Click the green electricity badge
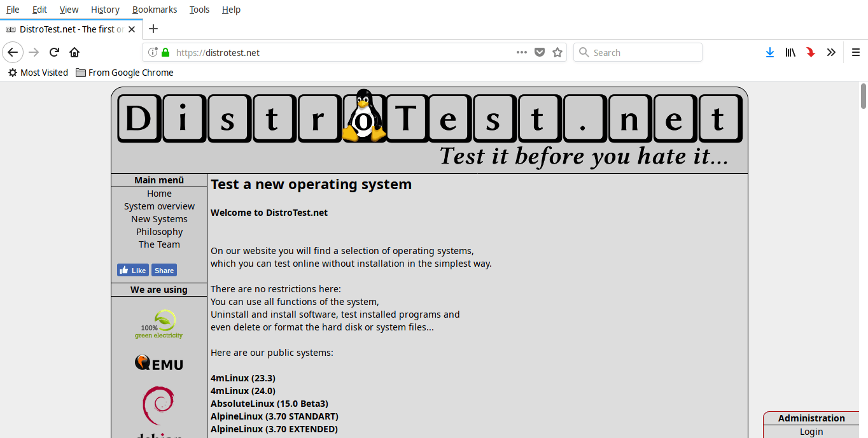Image resolution: width=868 pixels, height=438 pixels. point(158,324)
